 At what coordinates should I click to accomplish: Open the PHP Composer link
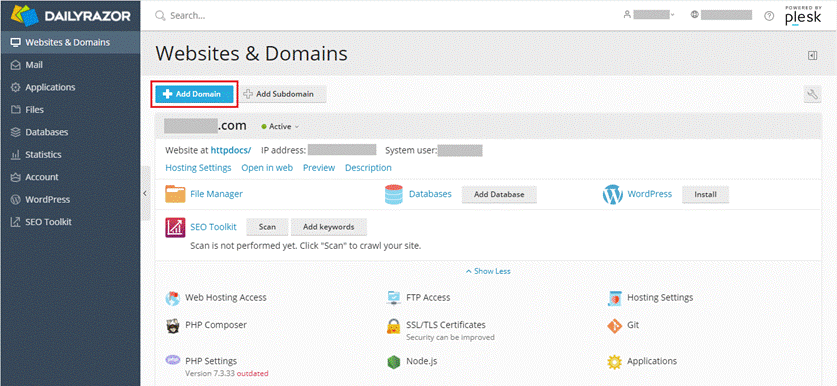216,325
